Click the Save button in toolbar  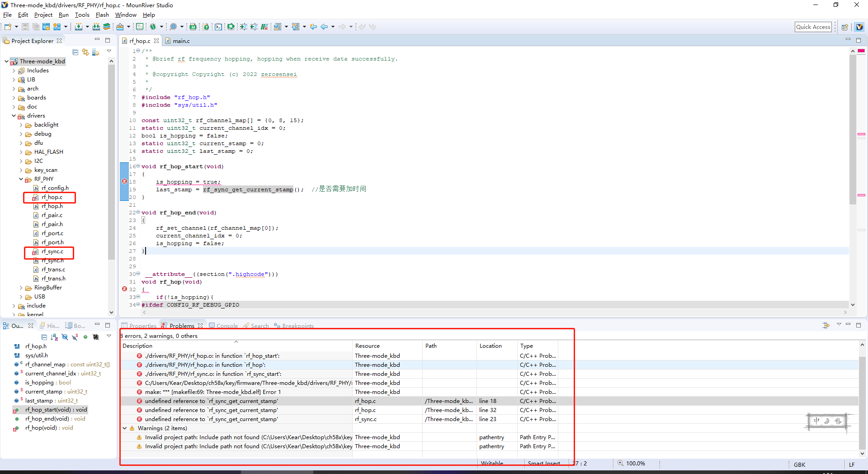25,27
